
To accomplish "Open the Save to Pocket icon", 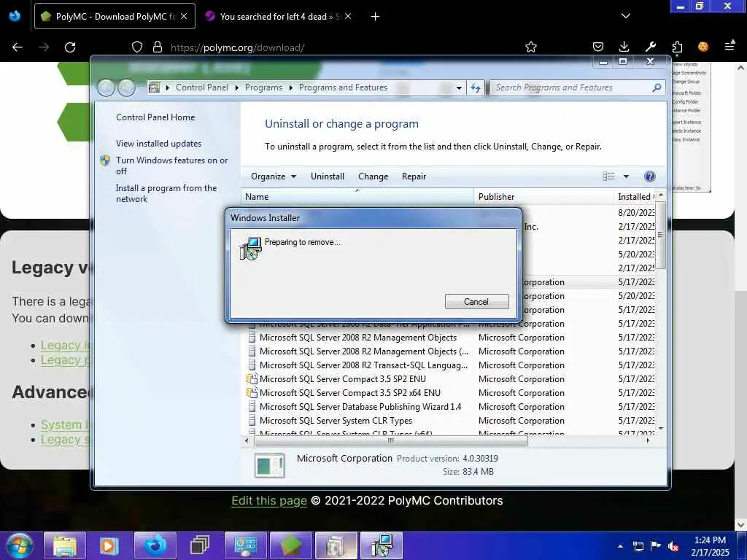I will coord(598,47).
